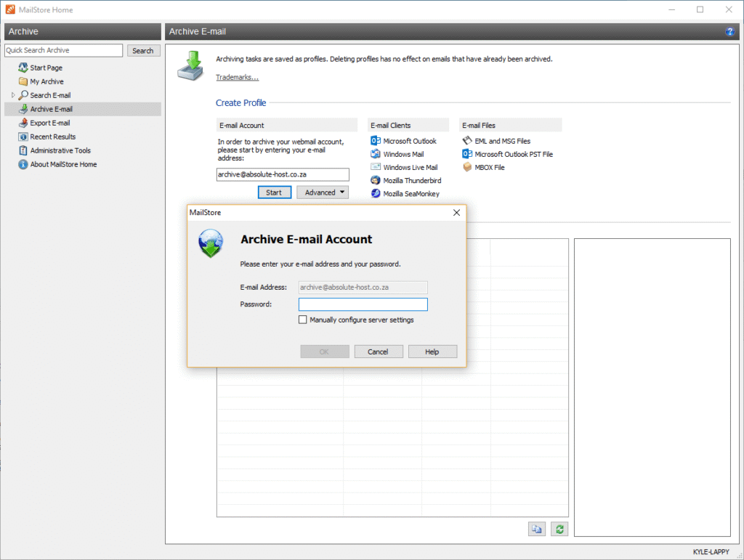Expand the Search E-mail tree node
This screenshot has height=560, width=744.
click(13, 95)
